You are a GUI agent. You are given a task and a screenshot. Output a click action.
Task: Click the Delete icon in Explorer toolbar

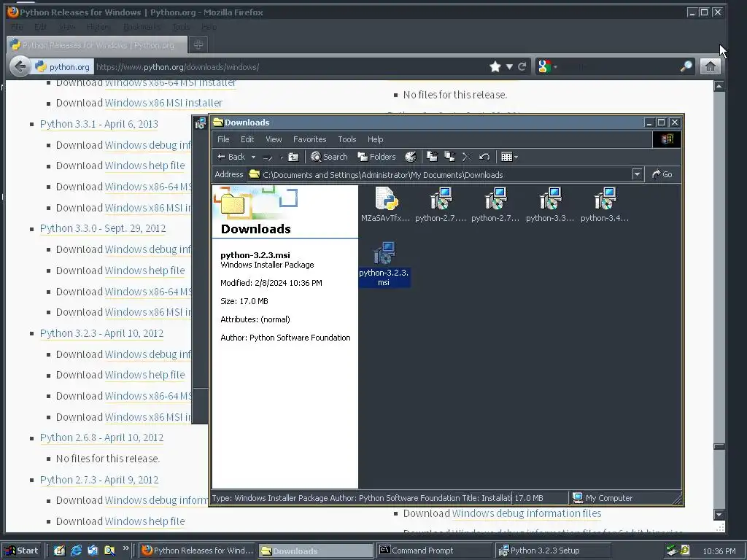[466, 157]
